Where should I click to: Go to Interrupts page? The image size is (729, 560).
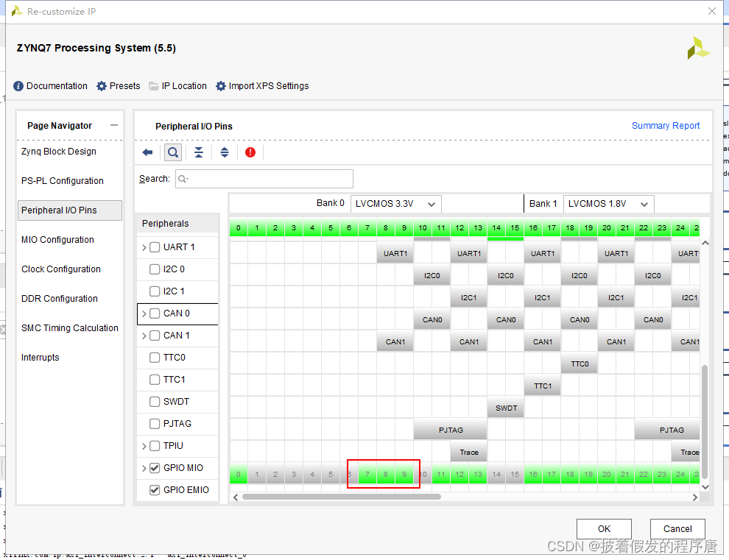tap(40, 358)
